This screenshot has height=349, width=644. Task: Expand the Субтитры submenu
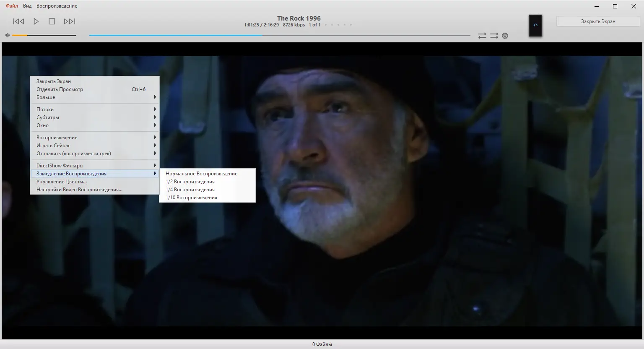pos(95,117)
